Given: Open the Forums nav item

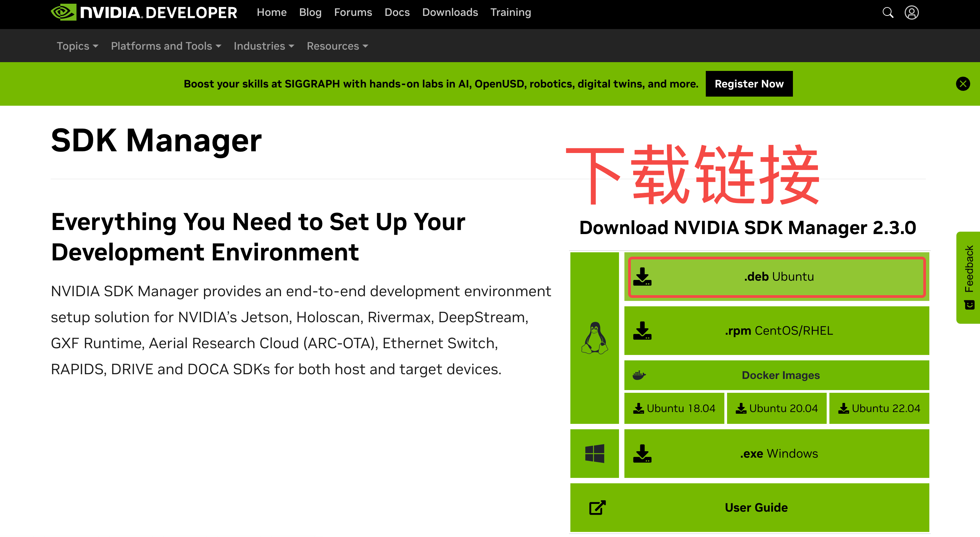Looking at the screenshot, I should (353, 12).
